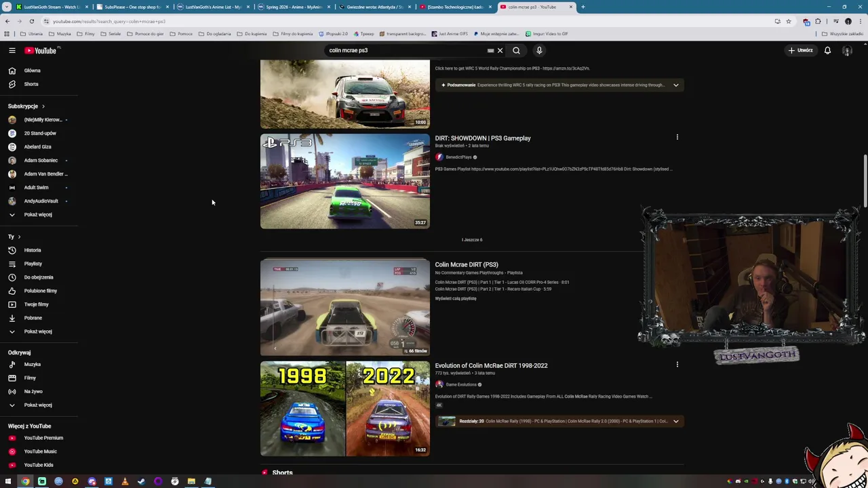This screenshot has width=868, height=488.
Task: Start voice search with the microphone icon
Action: 539,50
